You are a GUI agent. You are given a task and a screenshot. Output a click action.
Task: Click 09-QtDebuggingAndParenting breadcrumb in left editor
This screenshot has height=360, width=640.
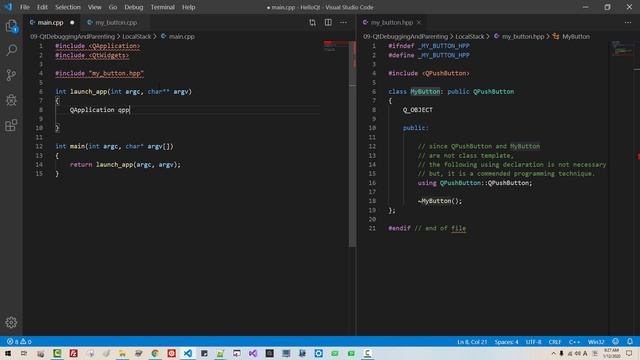point(73,36)
